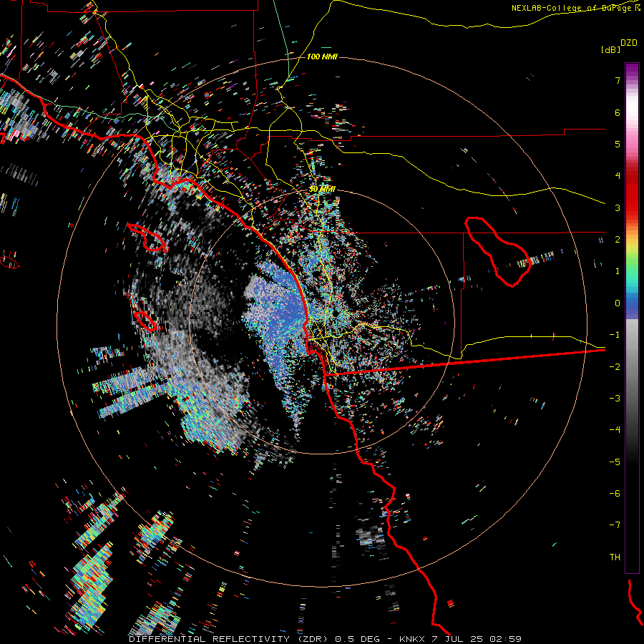This screenshot has width=644, height=644.
Task: Click the -2 value on color scale
Action: tap(615, 367)
